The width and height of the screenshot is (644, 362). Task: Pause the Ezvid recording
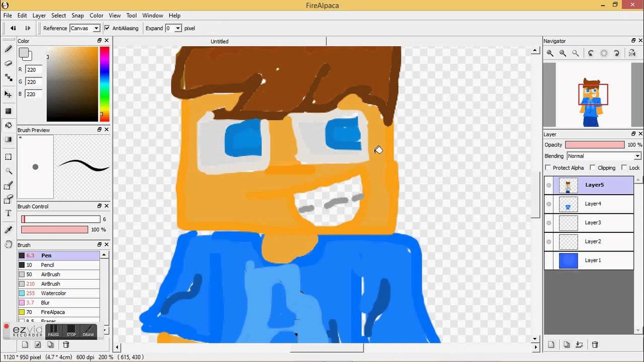(x=53, y=330)
